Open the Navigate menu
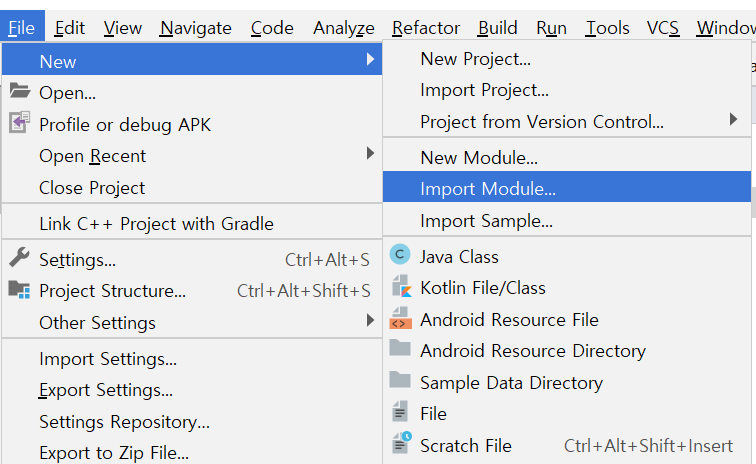The image size is (756, 464). [196, 27]
